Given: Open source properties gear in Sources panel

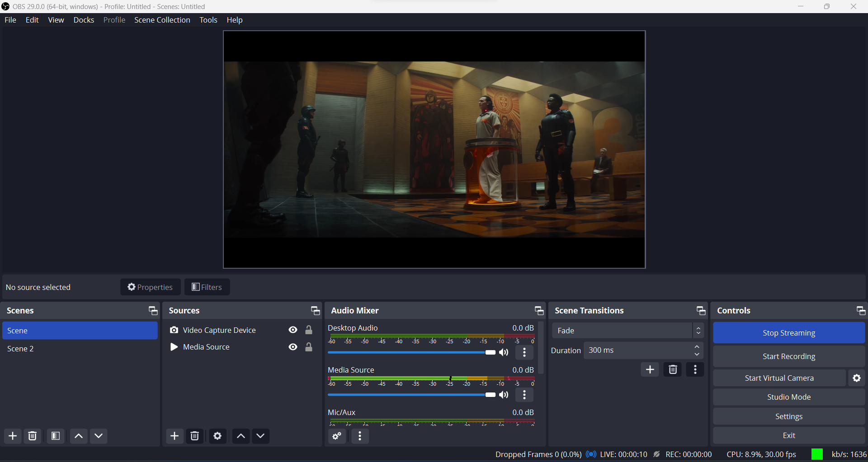Looking at the screenshot, I should click(x=217, y=436).
